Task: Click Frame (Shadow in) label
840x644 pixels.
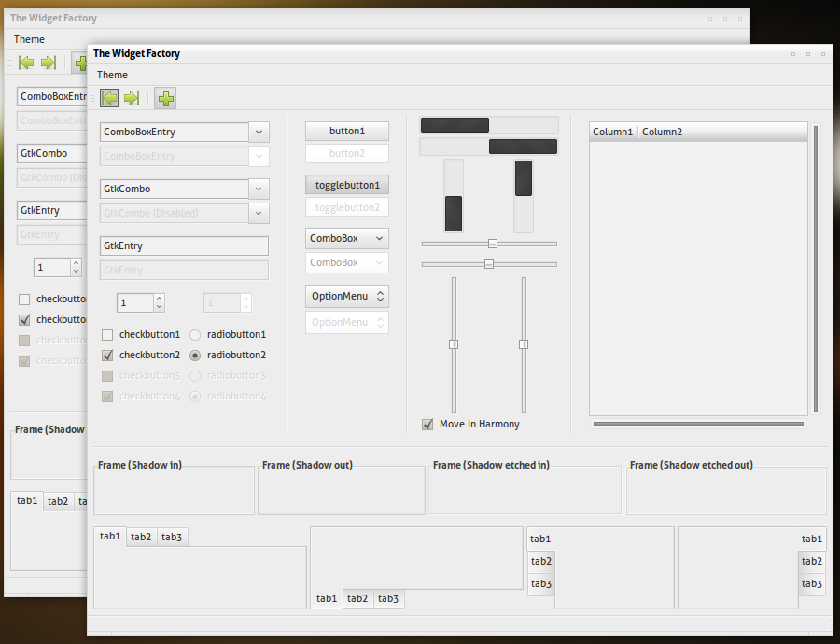Action: [140, 465]
